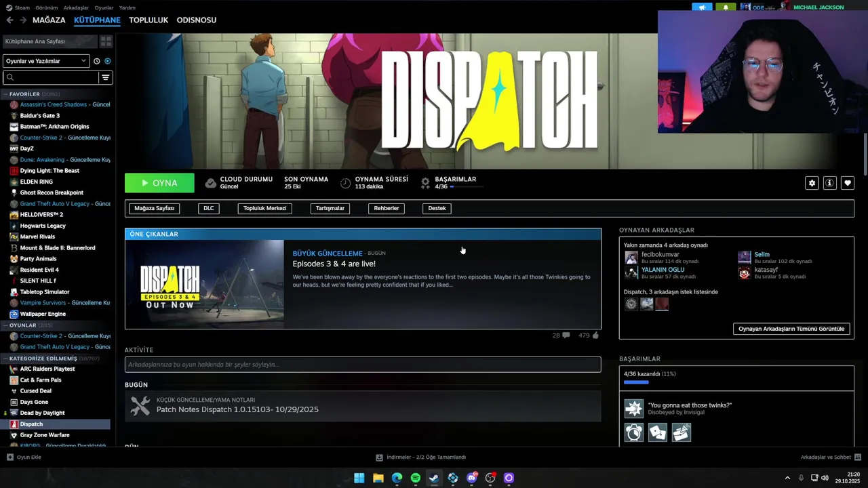Open notifications bell icon

point(725,7)
